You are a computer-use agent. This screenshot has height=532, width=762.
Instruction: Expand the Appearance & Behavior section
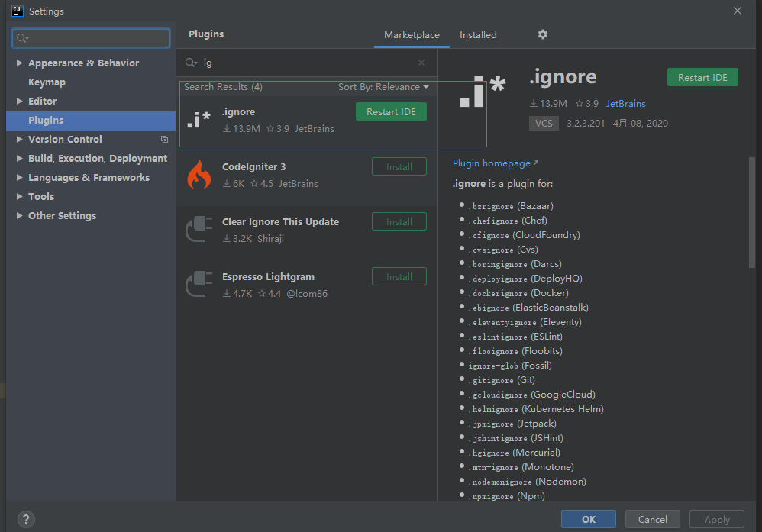tap(19, 63)
